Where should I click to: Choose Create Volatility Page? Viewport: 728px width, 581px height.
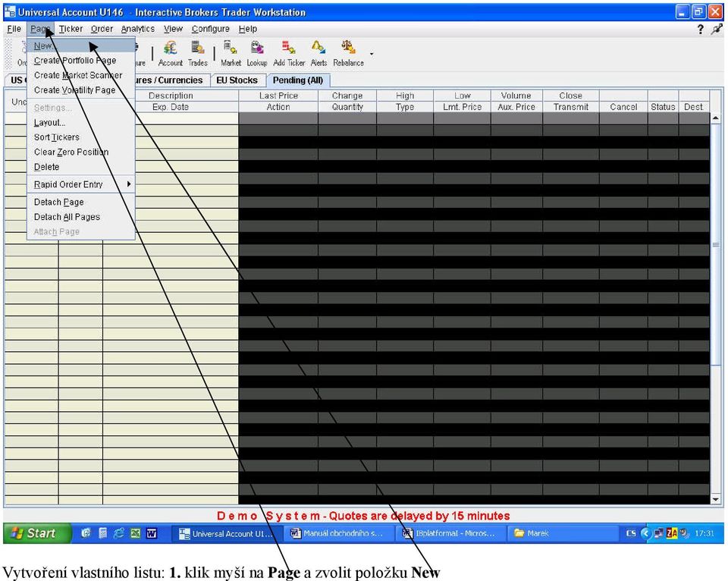81,90
